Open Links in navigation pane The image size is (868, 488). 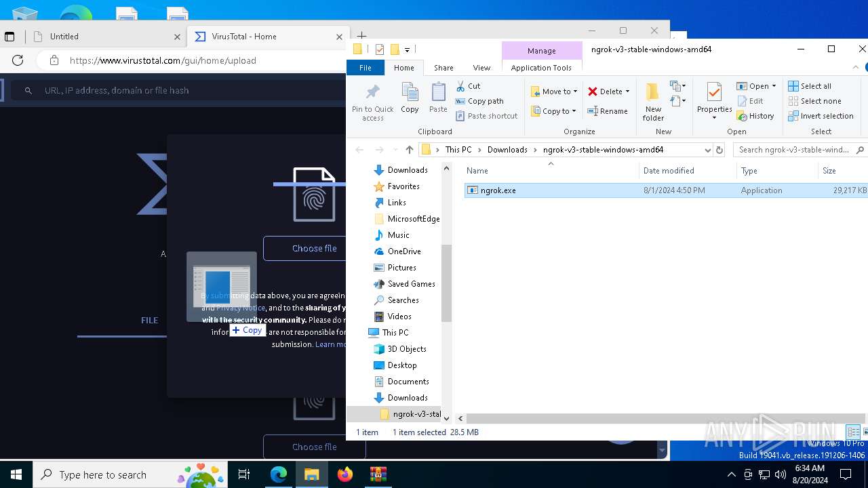[397, 203]
